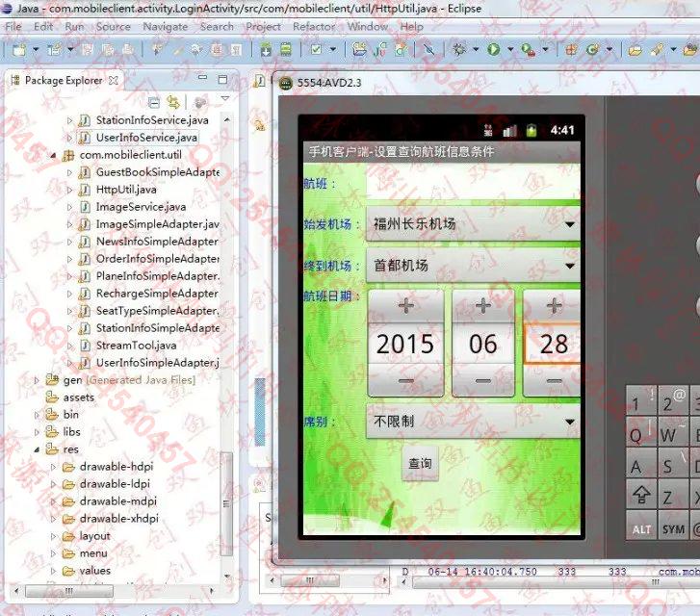Click the New Java Package icon
700x616 pixels.
point(571,49)
